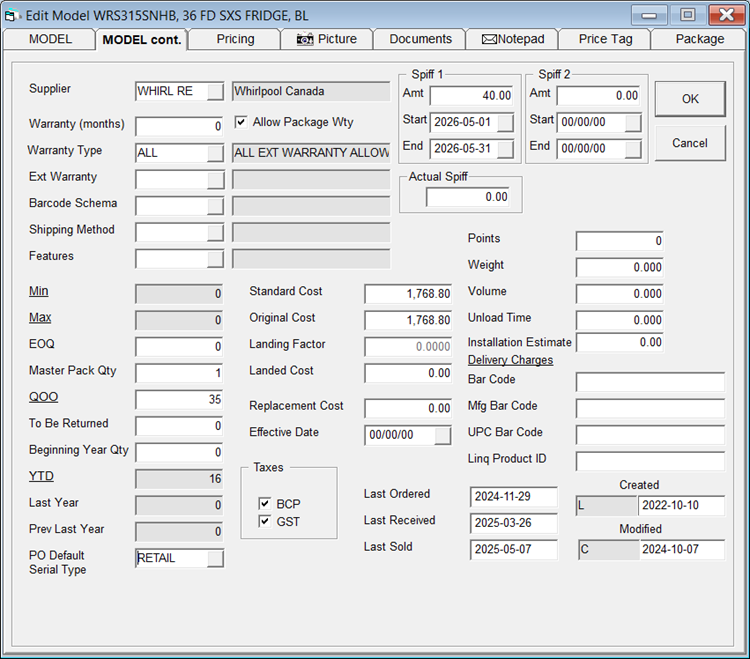The height and width of the screenshot is (659, 750).
Task: Uncheck the GST tax checkbox
Action: pos(264,521)
